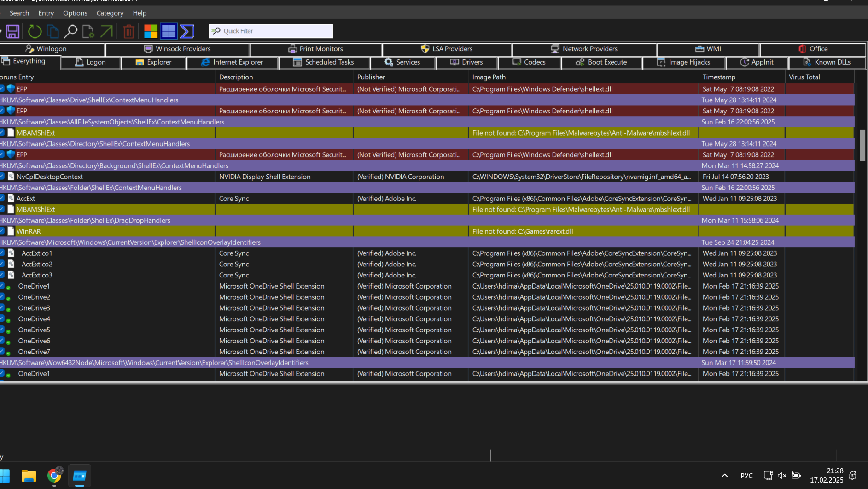Toggle checkbox for AccExtIco3 entry

[x=2, y=275]
